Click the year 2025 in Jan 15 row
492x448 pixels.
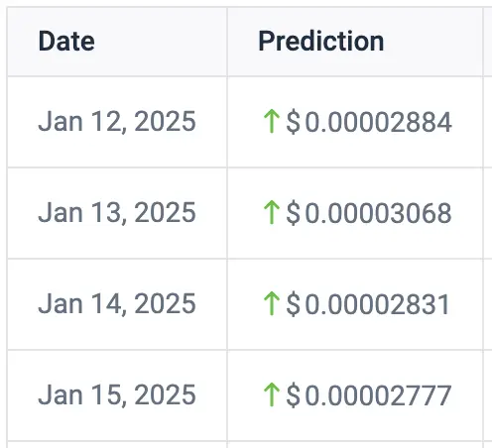click(x=165, y=394)
